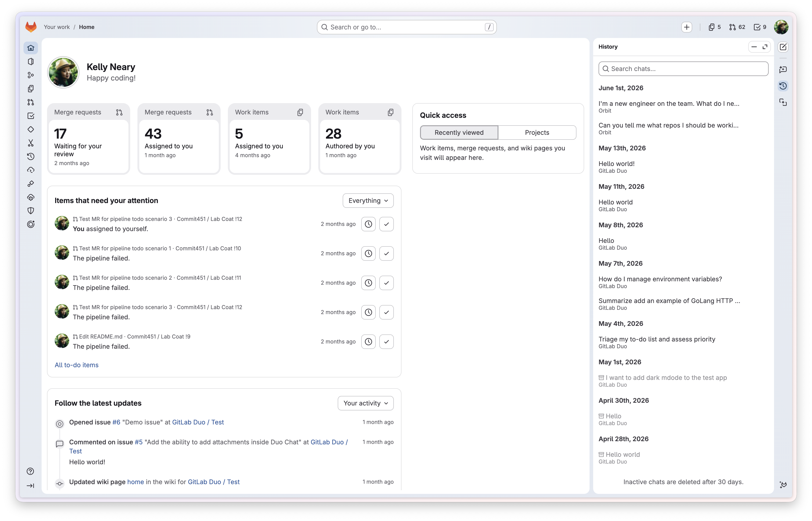
Task: Snooze the Edit README.md to-do
Action: coord(368,342)
